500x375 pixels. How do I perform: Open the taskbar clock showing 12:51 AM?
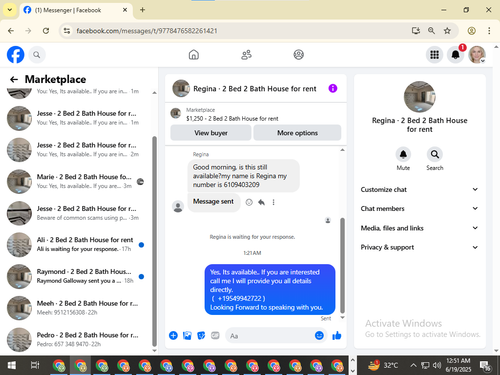click(x=458, y=365)
